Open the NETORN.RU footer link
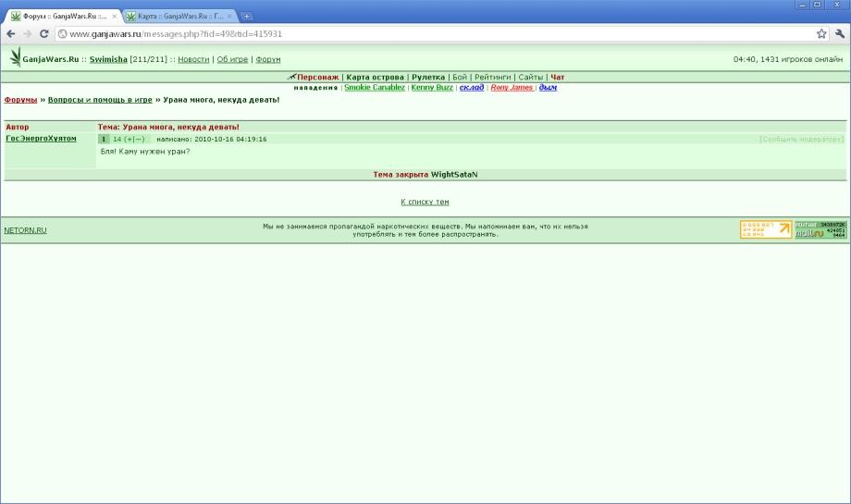Screen dimensions: 851x504 pyautogui.click(x=25, y=230)
